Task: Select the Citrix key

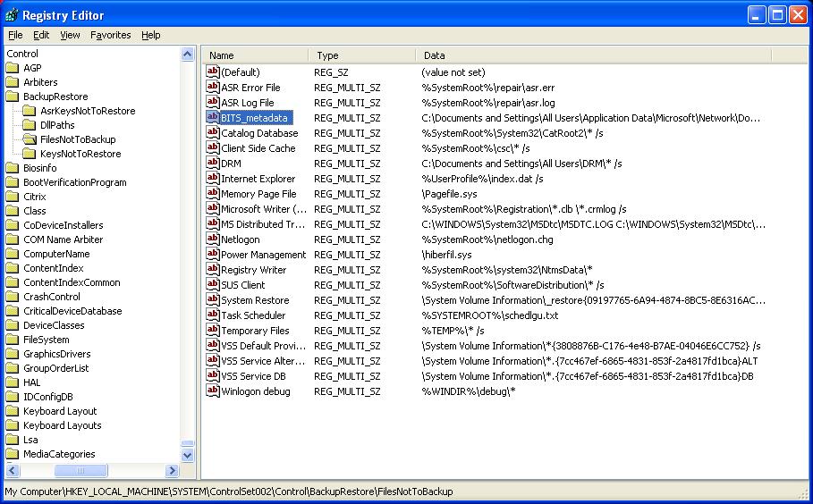Action: pos(34,197)
